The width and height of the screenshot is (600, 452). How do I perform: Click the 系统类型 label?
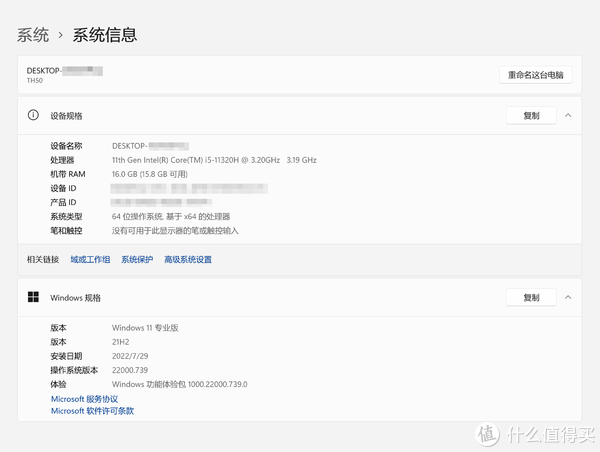(x=66, y=217)
